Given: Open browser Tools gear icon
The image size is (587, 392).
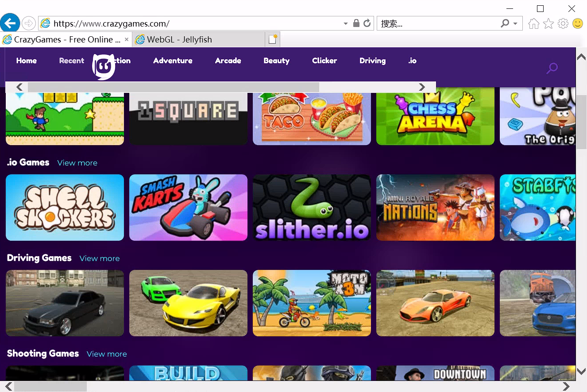Looking at the screenshot, I should (x=563, y=23).
